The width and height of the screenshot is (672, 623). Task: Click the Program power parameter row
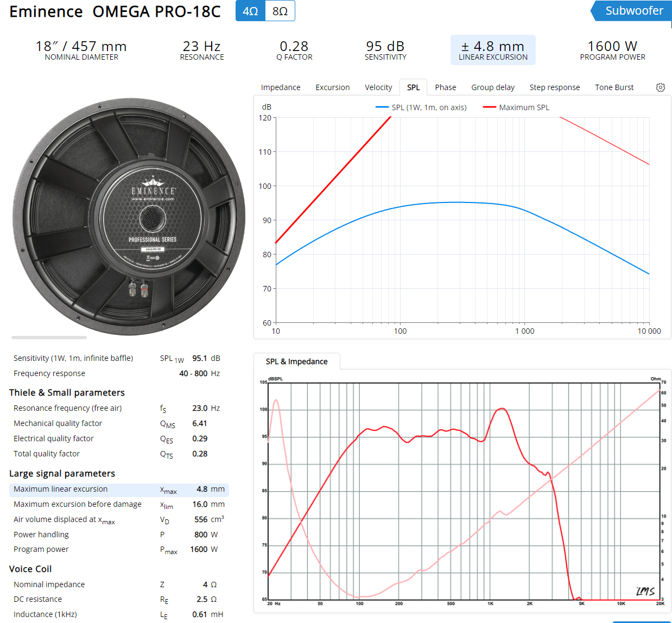coord(119,550)
